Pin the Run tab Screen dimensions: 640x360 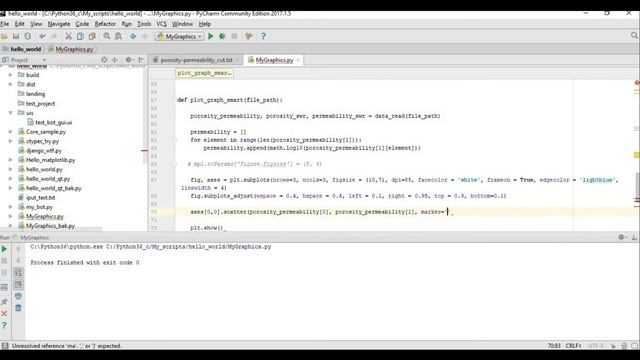point(4,302)
